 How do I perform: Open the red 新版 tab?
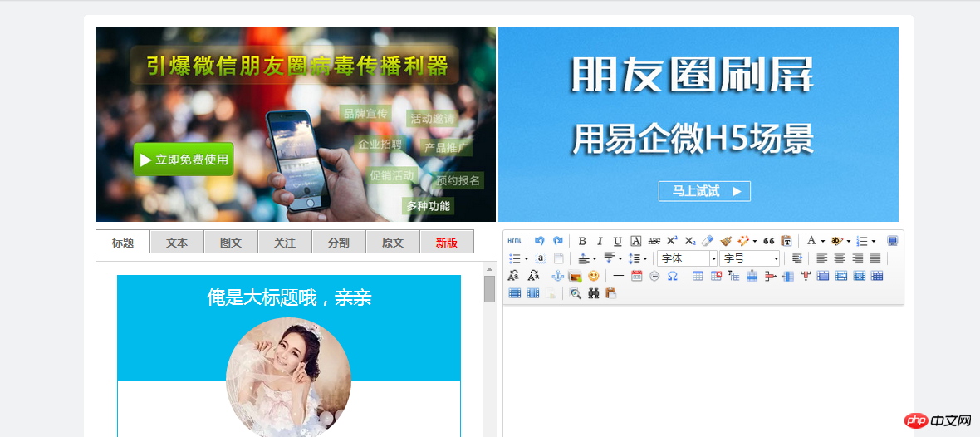tap(447, 243)
